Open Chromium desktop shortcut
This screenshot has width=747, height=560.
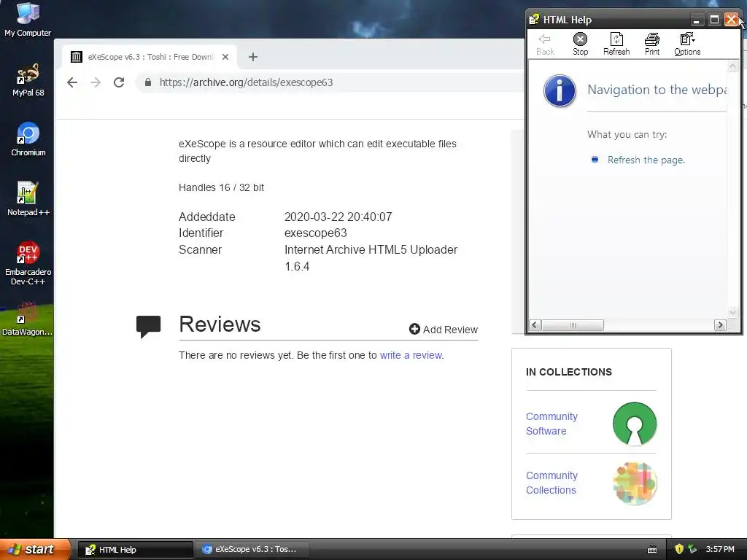(x=28, y=139)
